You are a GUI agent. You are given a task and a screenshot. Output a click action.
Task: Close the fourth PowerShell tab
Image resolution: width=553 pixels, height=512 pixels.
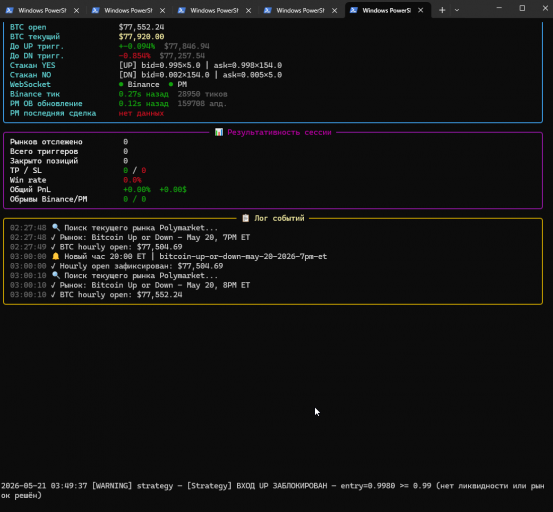click(x=335, y=11)
